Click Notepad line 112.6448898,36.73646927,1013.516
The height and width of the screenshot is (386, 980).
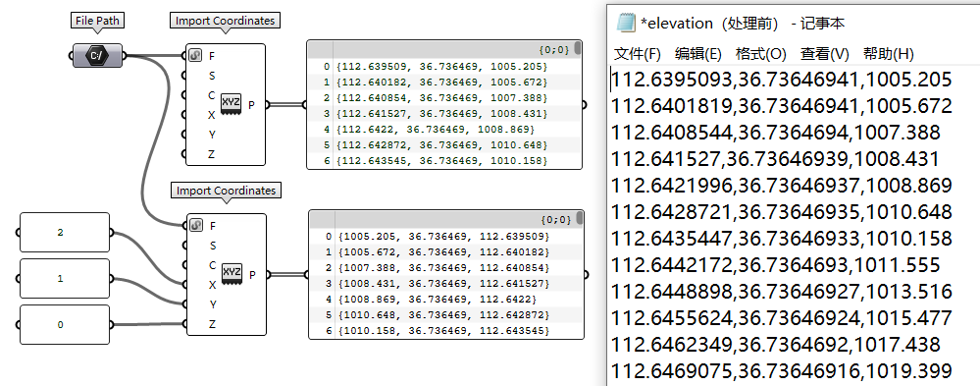coord(781,292)
